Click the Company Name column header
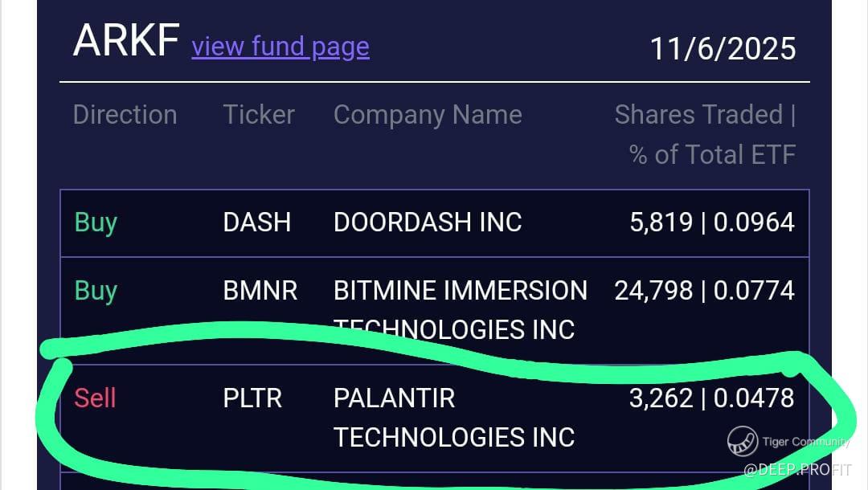Screen dimensions: 868x490 (428, 114)
